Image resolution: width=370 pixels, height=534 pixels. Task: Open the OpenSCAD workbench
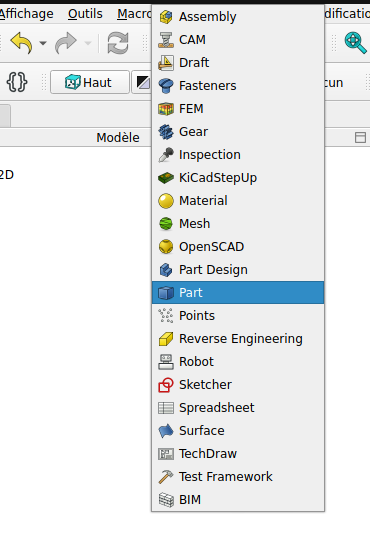pos(238,247)
